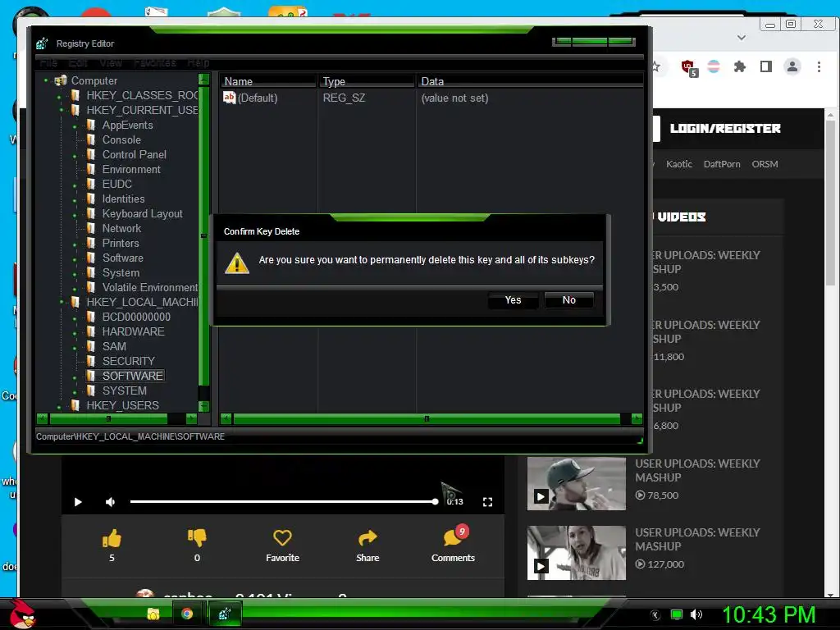Expand the uppercase SOFTWARE key node
Screen dimensions: 840x630
tap(75, 377)
